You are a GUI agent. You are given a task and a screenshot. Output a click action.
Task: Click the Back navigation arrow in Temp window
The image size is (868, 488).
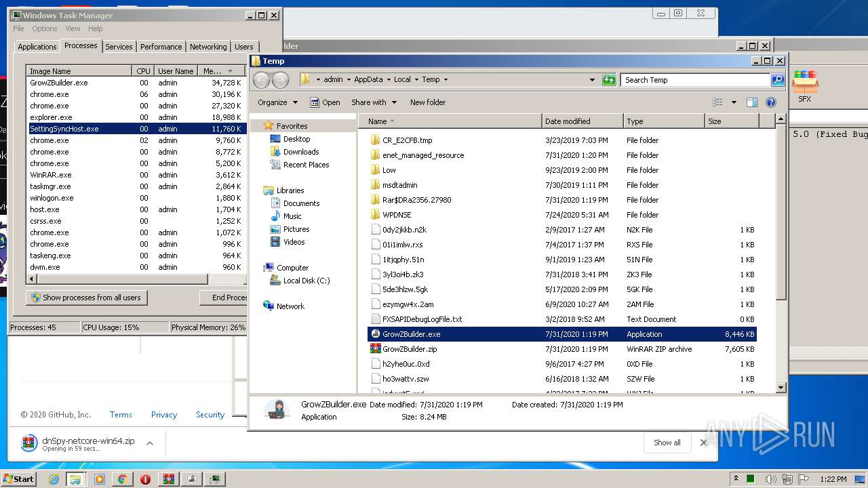pyautogui.click(x=262, y=80)
